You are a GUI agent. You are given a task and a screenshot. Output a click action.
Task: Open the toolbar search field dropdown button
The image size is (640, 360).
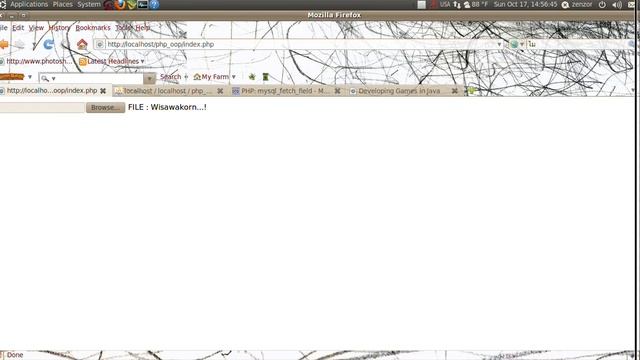(149, 78)
